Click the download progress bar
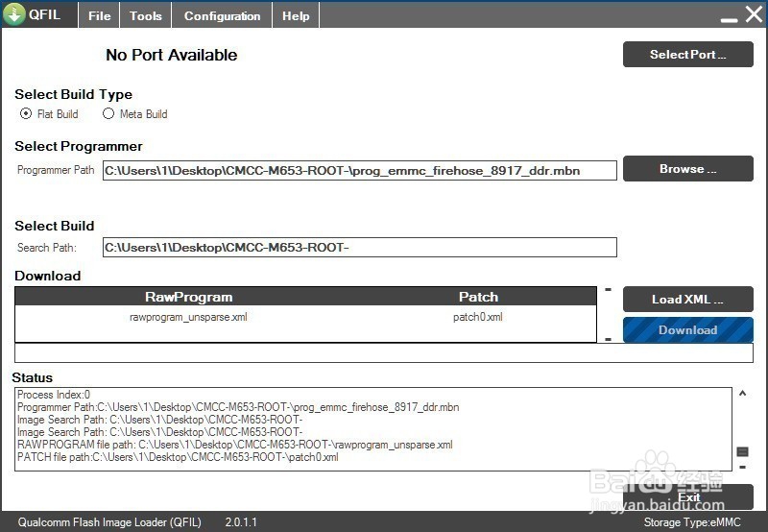 click(383, 353)
